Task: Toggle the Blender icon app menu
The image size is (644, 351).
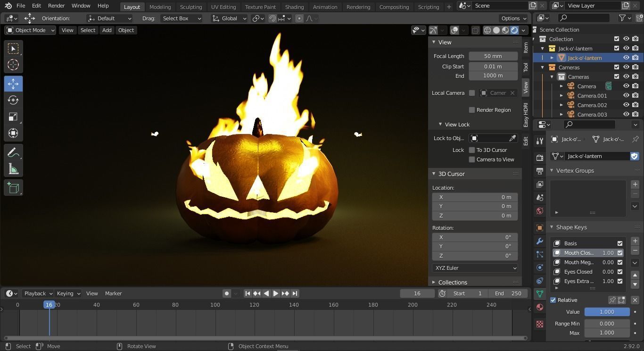Action: click(8, 6)
